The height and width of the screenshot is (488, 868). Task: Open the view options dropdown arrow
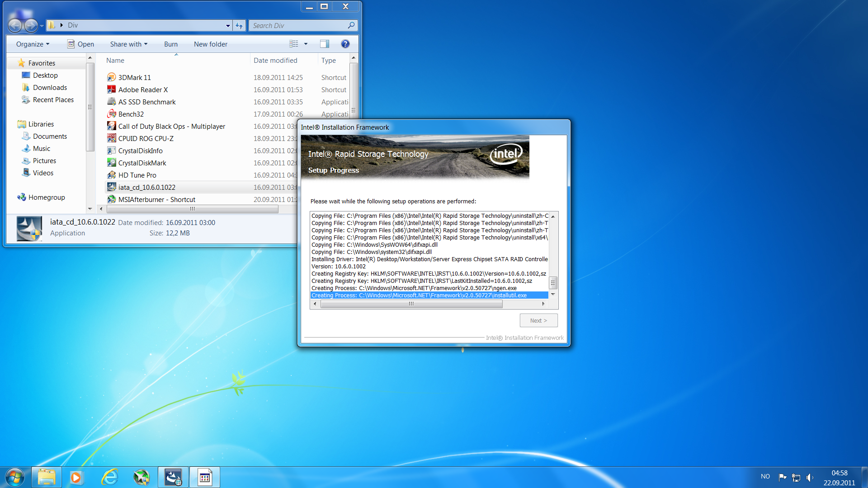(x=306, y=44)
